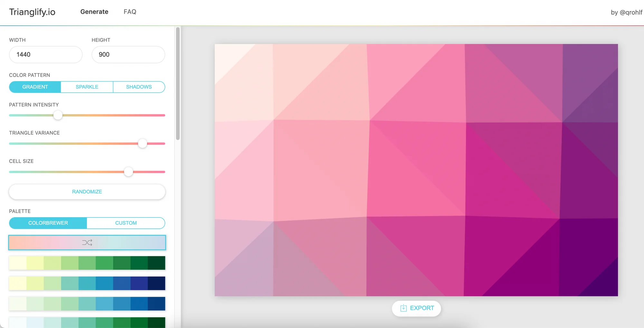Screen dimensions: 644x328
Task: Click the download icon on Export button
Action: [403, 308]
